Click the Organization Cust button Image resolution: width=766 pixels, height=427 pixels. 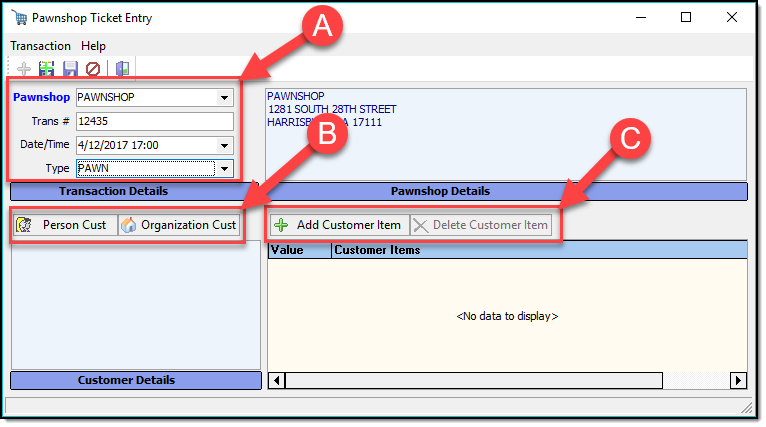point(179,225)
